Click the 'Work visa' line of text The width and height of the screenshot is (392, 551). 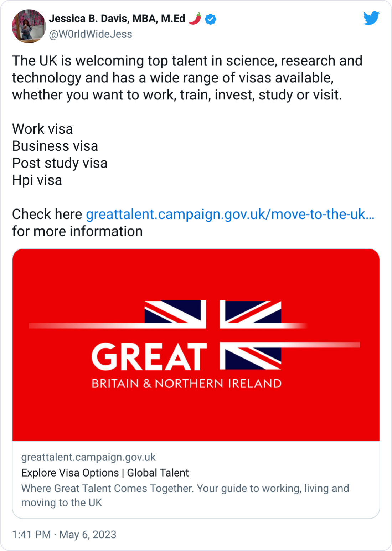[42, 129]
